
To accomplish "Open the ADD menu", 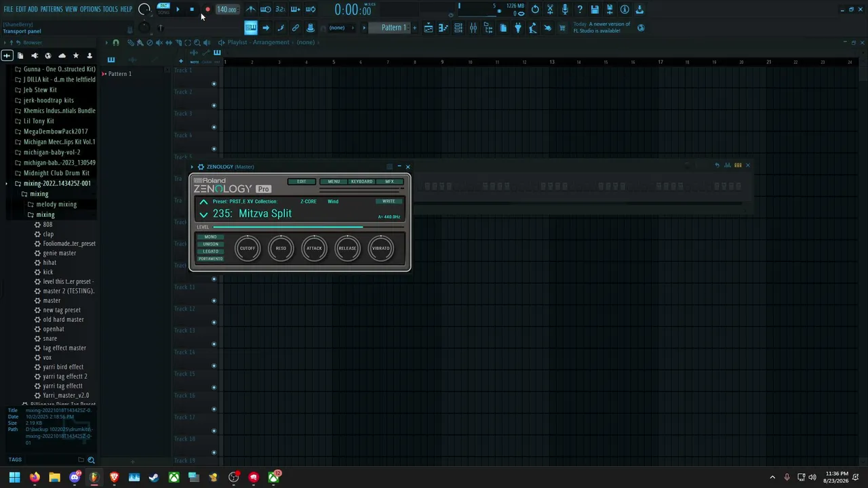I will pos(33,9).
